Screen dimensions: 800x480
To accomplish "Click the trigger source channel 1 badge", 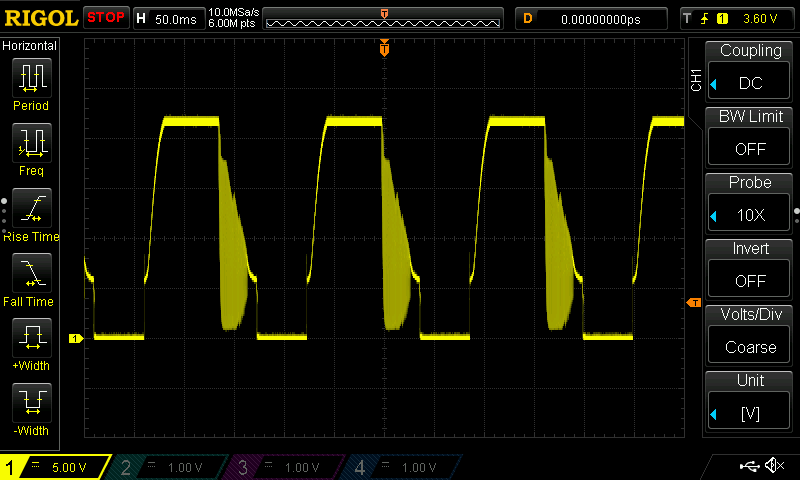I will (722, 19).
